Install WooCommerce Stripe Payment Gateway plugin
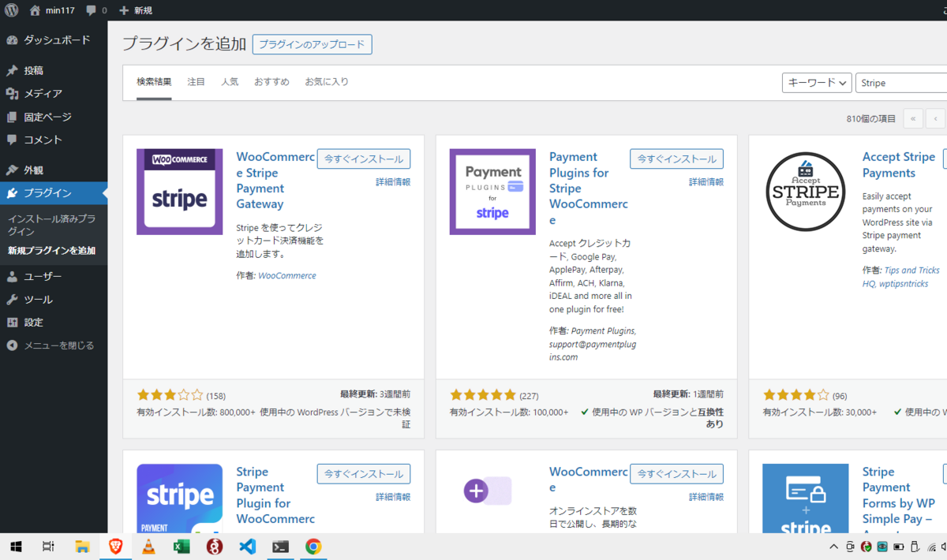This screenshot has width=947, height=560. pos(364,159)
